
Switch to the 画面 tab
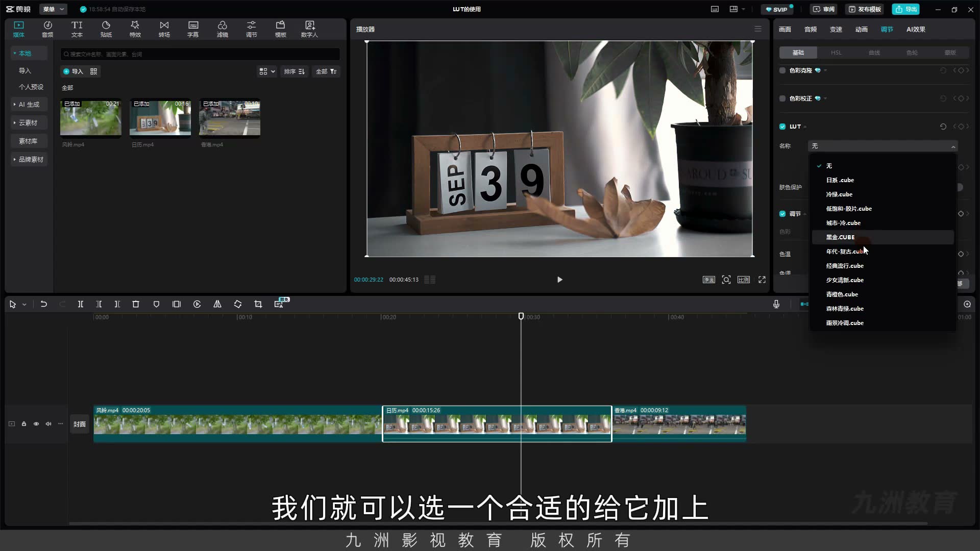pos(785,29)
